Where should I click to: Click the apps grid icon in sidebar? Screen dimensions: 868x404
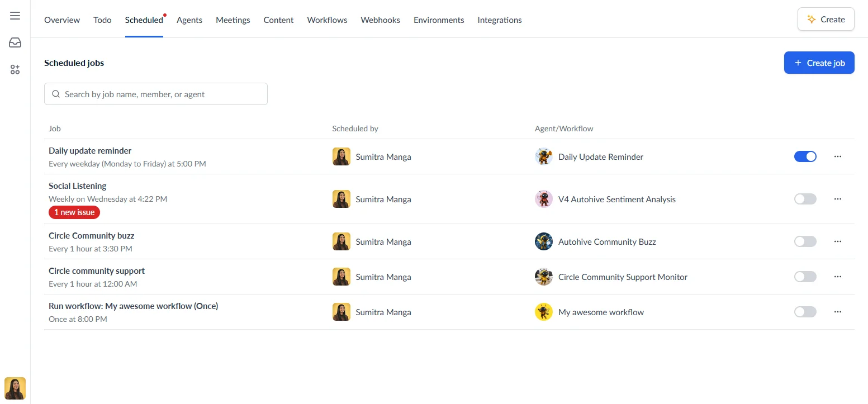pyautogui.click(x=15, y=69)
